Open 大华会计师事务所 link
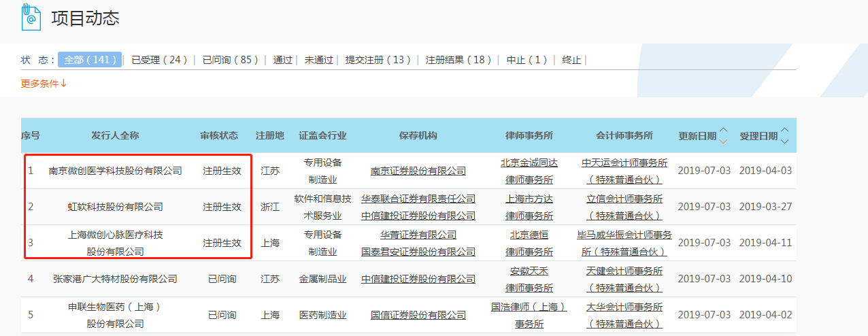Viewport: 868px width, 336px height. pos(624,315)
